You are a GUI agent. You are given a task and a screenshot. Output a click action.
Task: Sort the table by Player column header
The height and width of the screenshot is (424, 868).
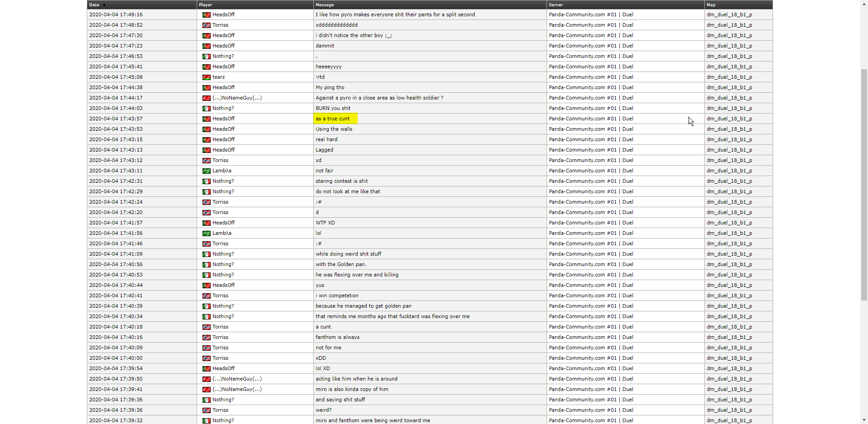[205, 5]
